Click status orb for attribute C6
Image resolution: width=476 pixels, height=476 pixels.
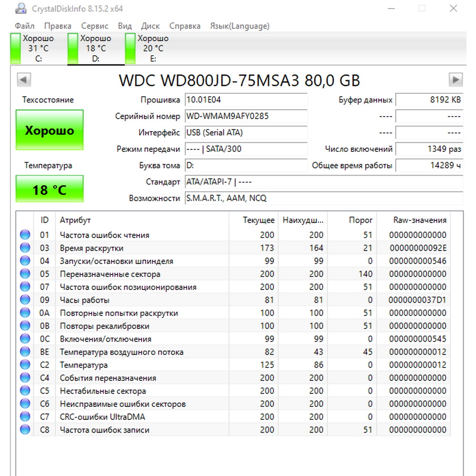pyautogui.click(x=25, y=404)
